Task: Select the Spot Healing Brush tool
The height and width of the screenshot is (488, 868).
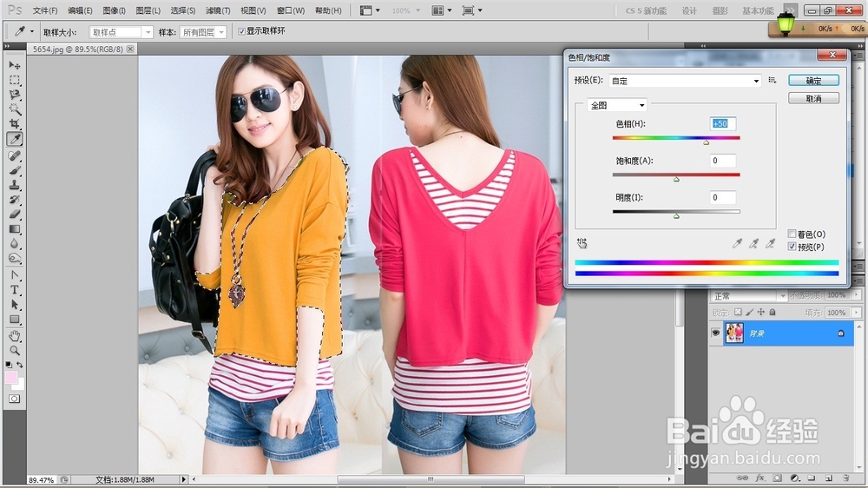Action: [15, 155]
